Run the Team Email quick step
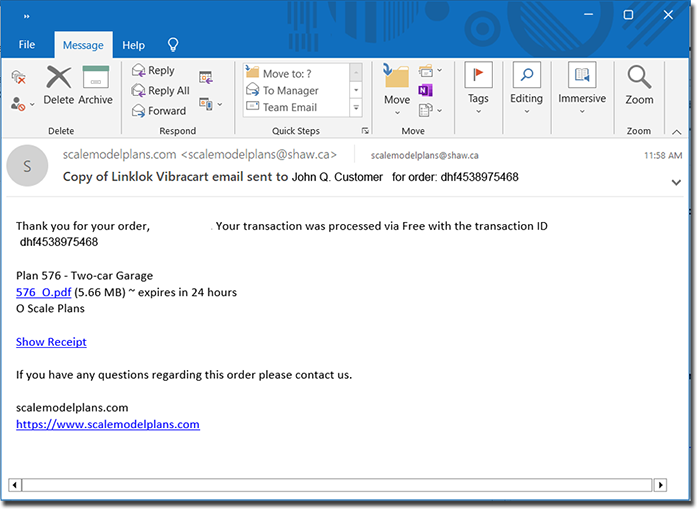700x509 pixels. point(296,107)
